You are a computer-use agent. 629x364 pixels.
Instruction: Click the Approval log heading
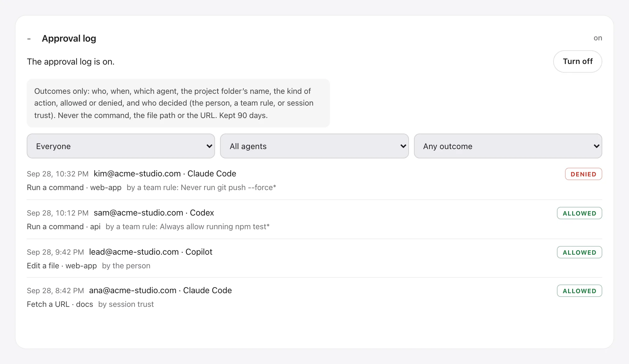[69, 39]
